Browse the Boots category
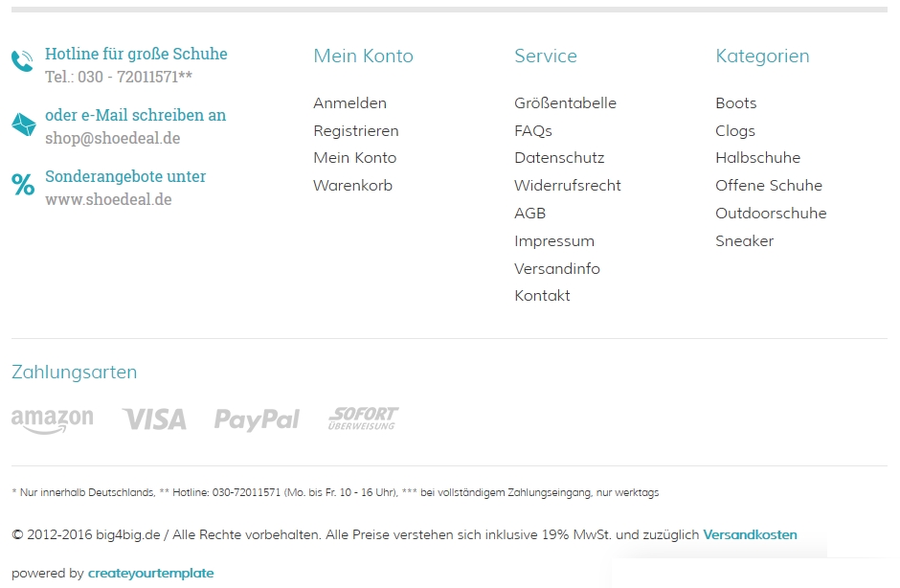This screenshot has width=900, height=588. (x=735, y=103)
